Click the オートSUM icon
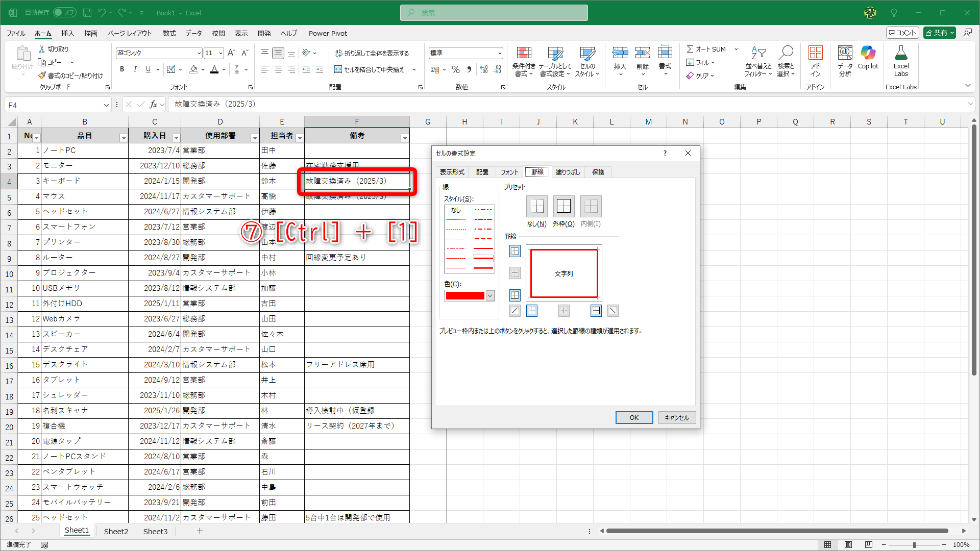 point(706,49)
